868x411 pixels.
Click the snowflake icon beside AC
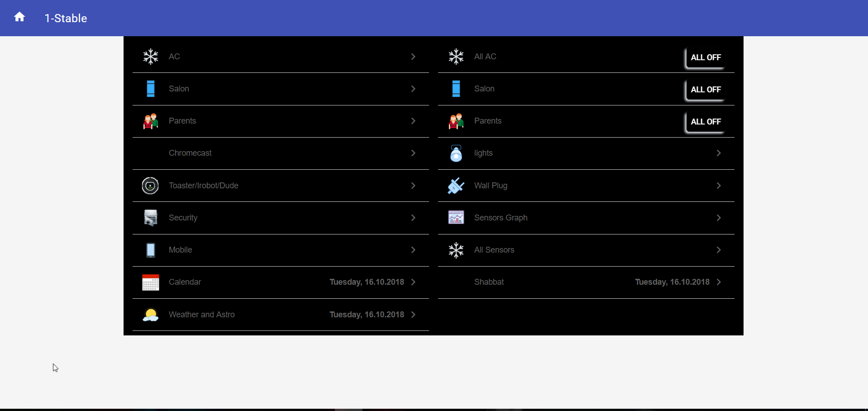[x=151, y=57]
